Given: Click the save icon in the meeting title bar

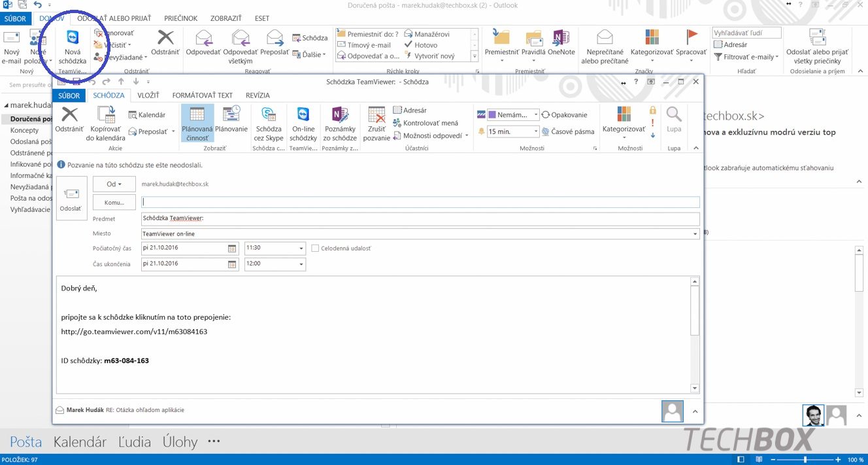Looking at the screenshot, I should pyautogui.click(x=76, y=82).
